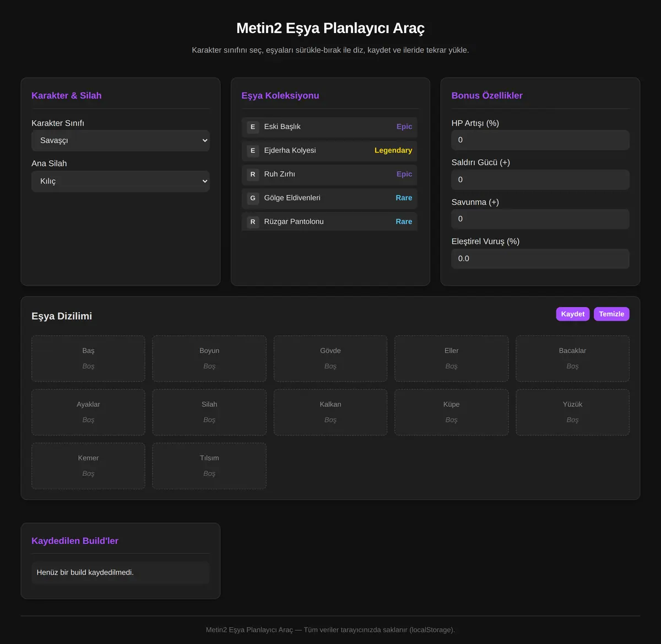661x644 pixels.
Task: Click the E badge on Eski Başlık
Action: click(253, 127)
